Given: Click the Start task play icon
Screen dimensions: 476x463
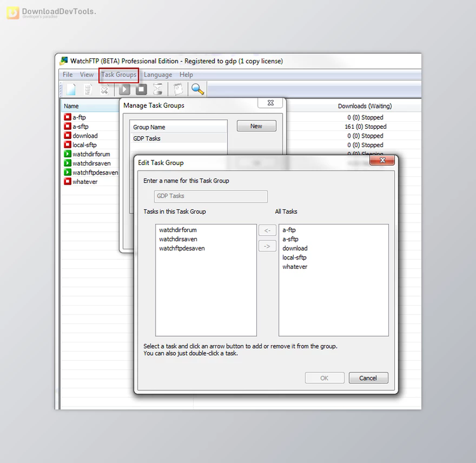Looking at the screenshot, I should click(x=124, y=89).
